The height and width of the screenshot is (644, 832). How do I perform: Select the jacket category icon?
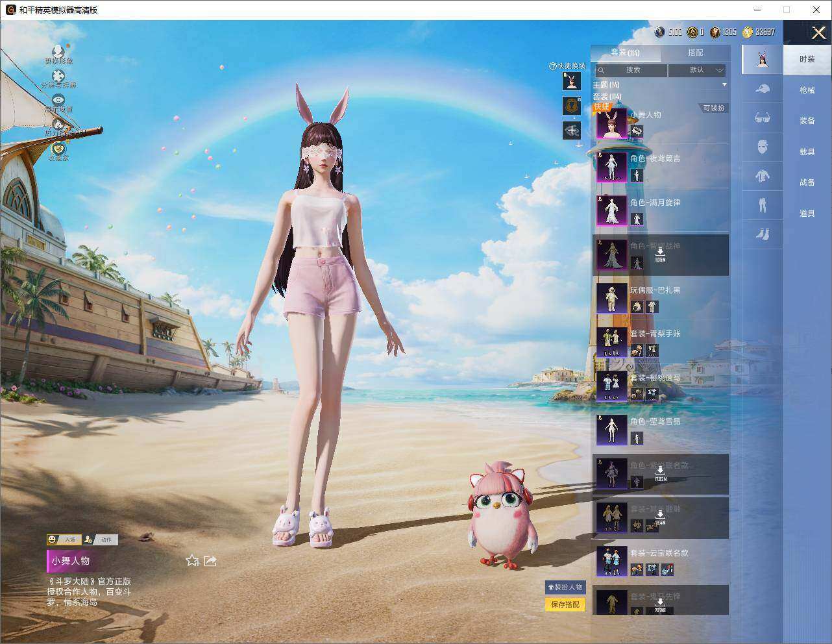762,175
